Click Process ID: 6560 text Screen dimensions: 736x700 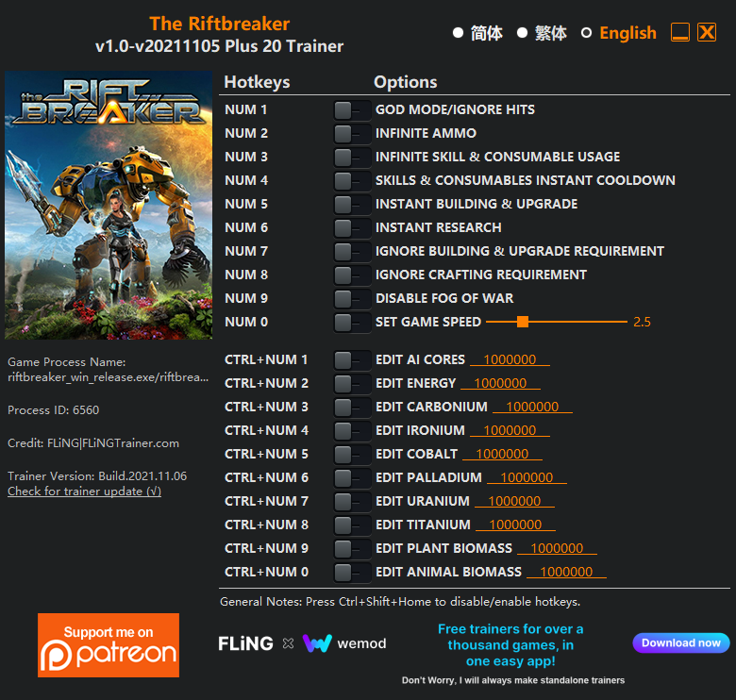pyautogui.click(x=54, y=410)
